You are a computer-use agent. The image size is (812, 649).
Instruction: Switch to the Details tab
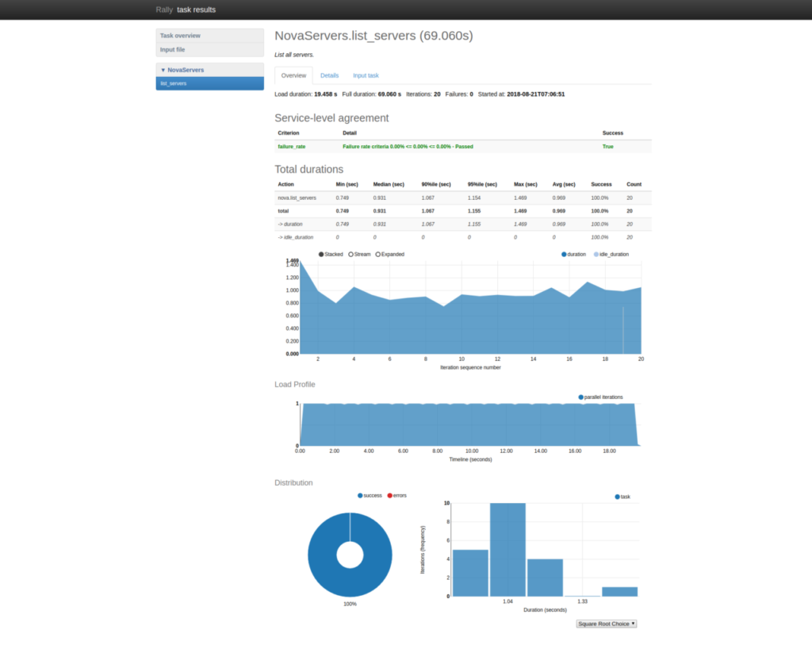[x=329, y=75]
